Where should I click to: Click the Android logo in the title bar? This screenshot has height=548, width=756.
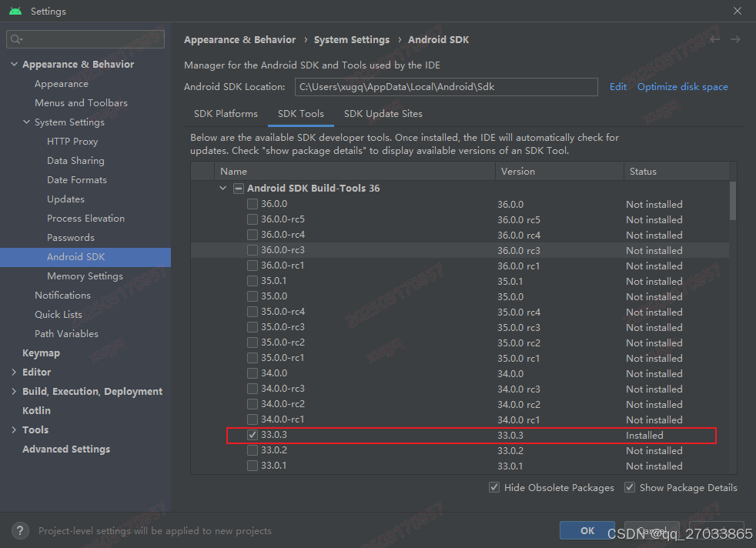[x=16, y=11]
